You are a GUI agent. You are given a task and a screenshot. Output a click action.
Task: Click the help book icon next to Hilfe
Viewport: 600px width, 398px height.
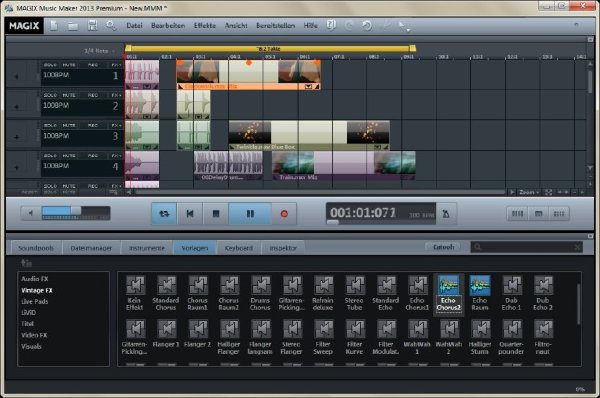331,25
